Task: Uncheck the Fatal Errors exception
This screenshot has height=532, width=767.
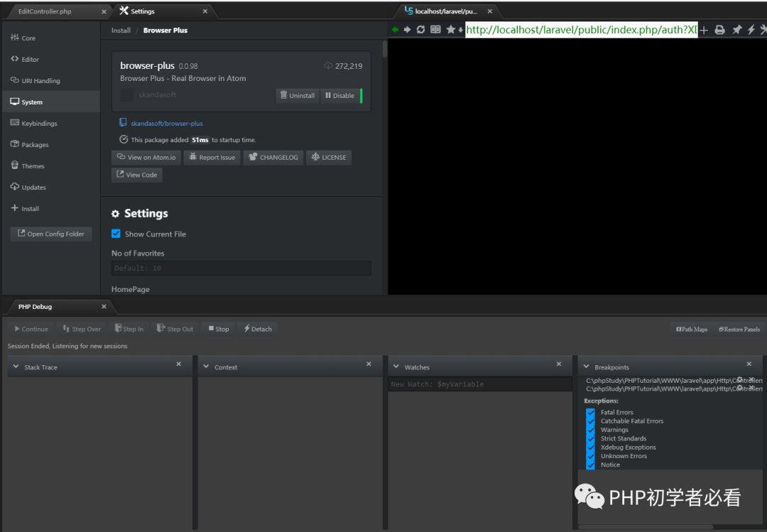Action: pyautogui.click(x=590, y=412)
